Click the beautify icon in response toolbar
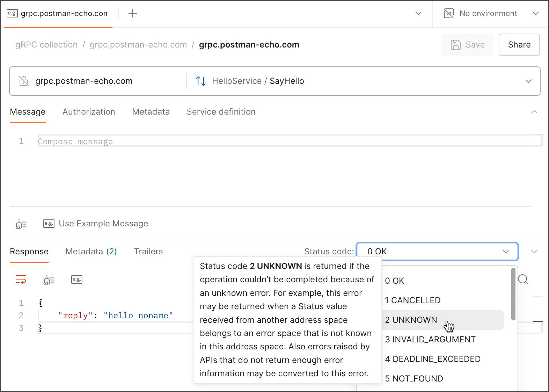The height and width of the screenshot is (392, 549). pos(49,280)
